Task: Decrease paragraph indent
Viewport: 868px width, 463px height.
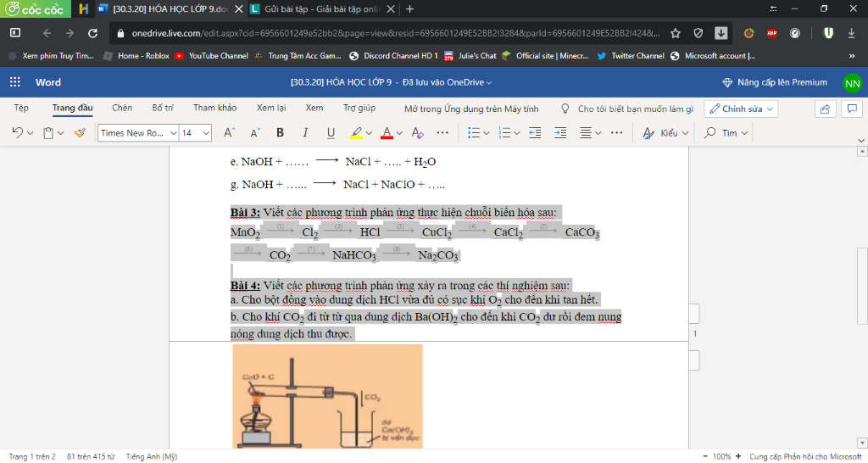Action: (x=535, y=133)
